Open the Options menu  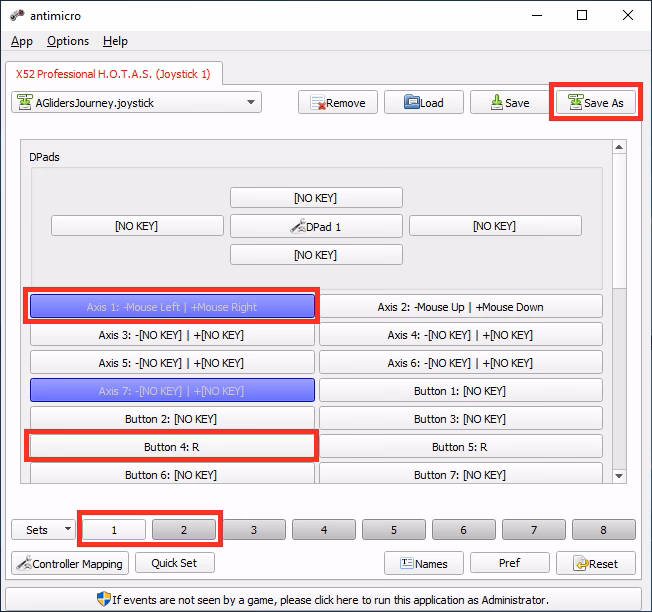(68, 41)
